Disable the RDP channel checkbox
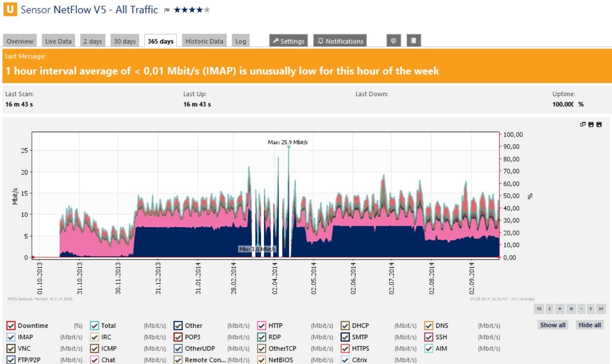Screen dimensions: 612x364 tap(262, 337)
